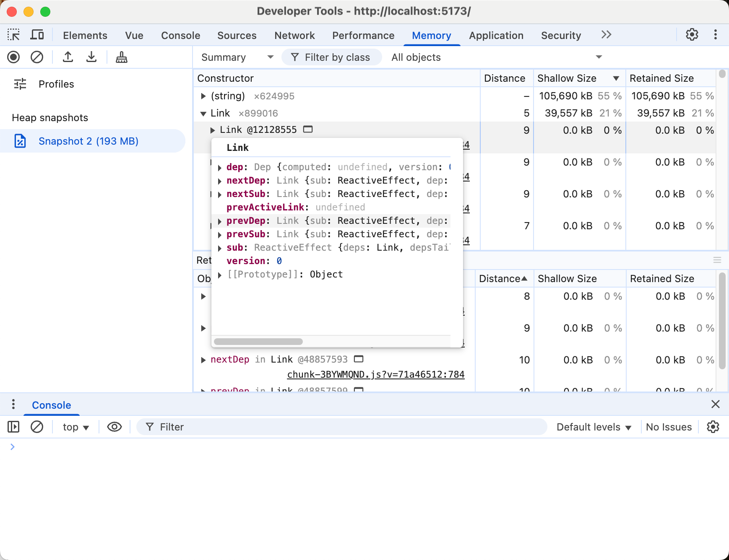
Task: Clear all memory profiles
Action: pos(37,57)
